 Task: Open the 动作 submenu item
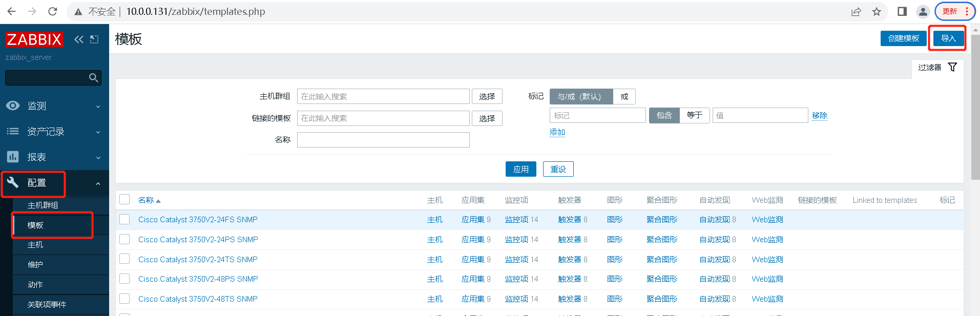point(35,284)
